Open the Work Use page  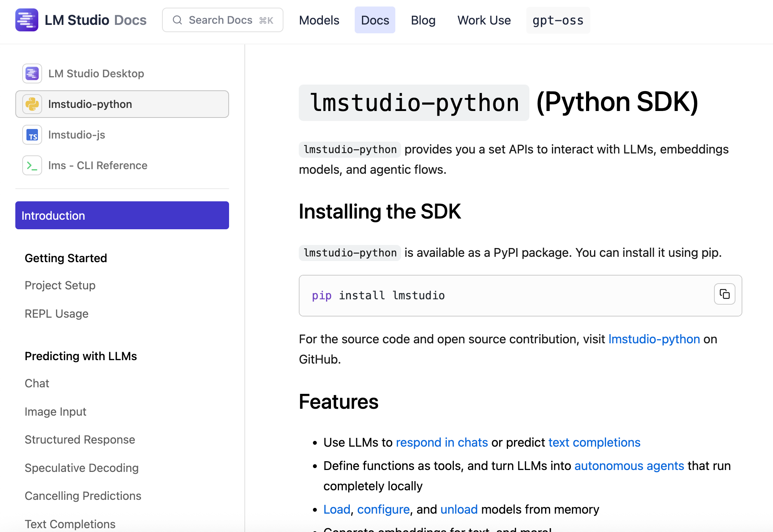(484, 20)
